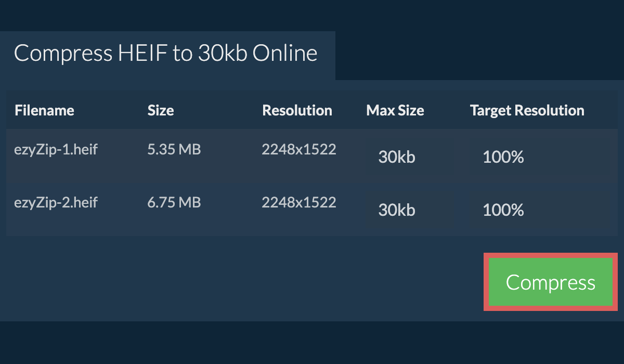Click the 2248x1522 resolution of ezyZip-2.heif
624x364 pixels.
(299, 202)
